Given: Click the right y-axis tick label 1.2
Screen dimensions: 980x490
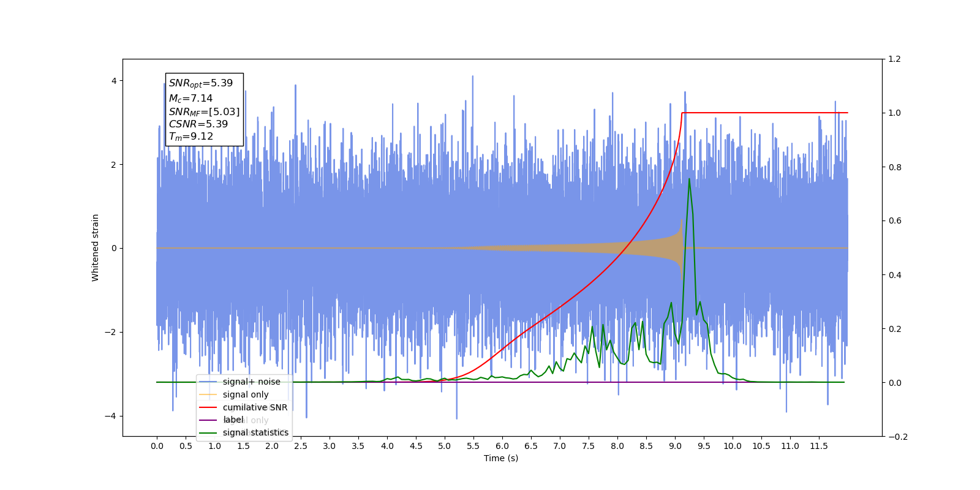Looking at the screenshot, I should 895,59.
